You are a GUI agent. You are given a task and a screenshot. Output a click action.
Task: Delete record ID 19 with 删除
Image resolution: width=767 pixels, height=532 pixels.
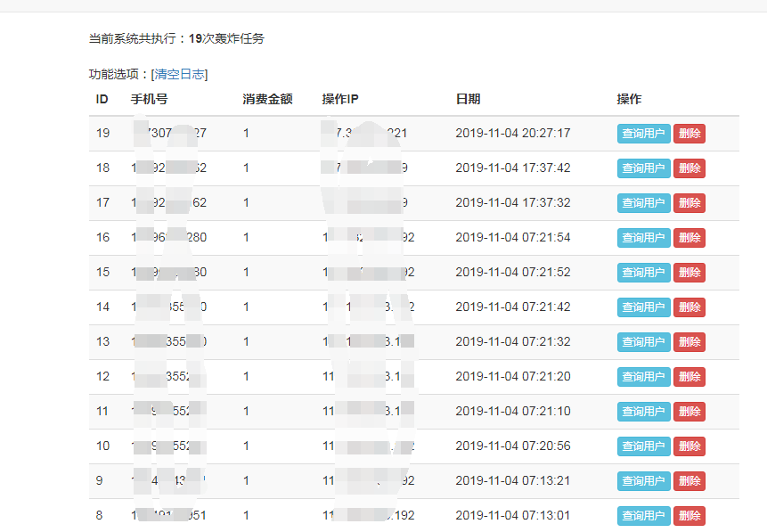tap(689, 134)
